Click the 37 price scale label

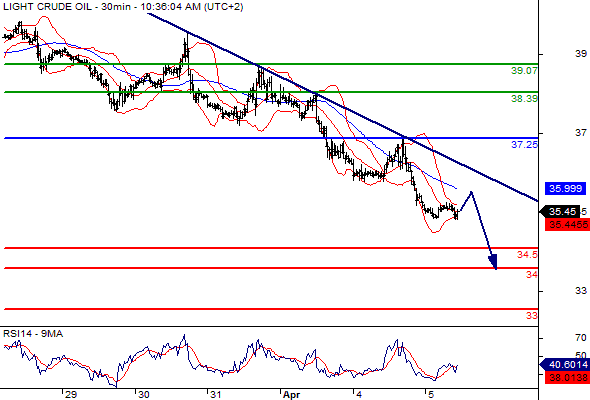tap(581, 132)
